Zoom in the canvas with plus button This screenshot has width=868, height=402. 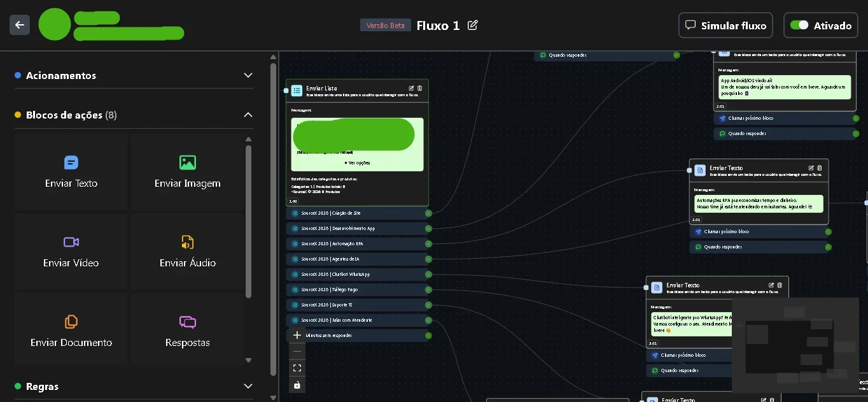(297, 335)
